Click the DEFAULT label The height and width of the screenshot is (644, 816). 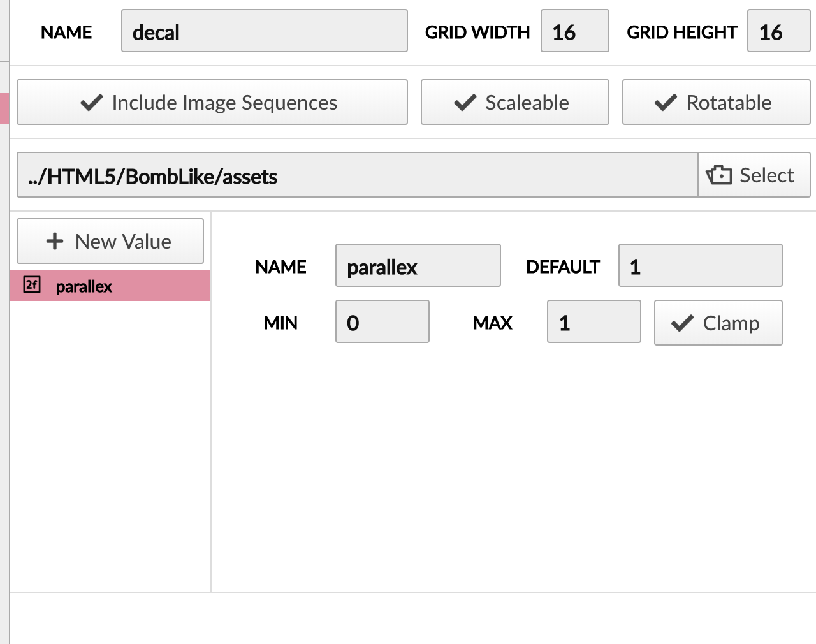point(563,267)
